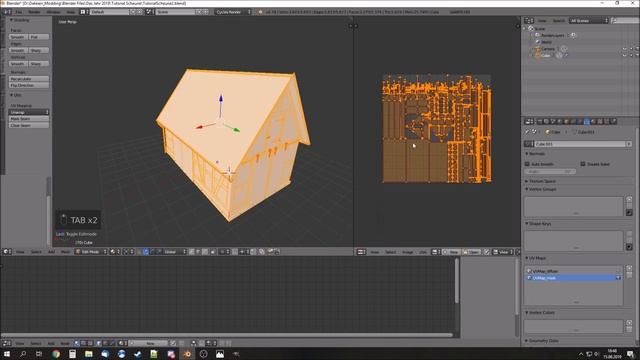Toggle visibility of Cube in outliner
The image size is (640, 360).
click(x=624, y=55)
